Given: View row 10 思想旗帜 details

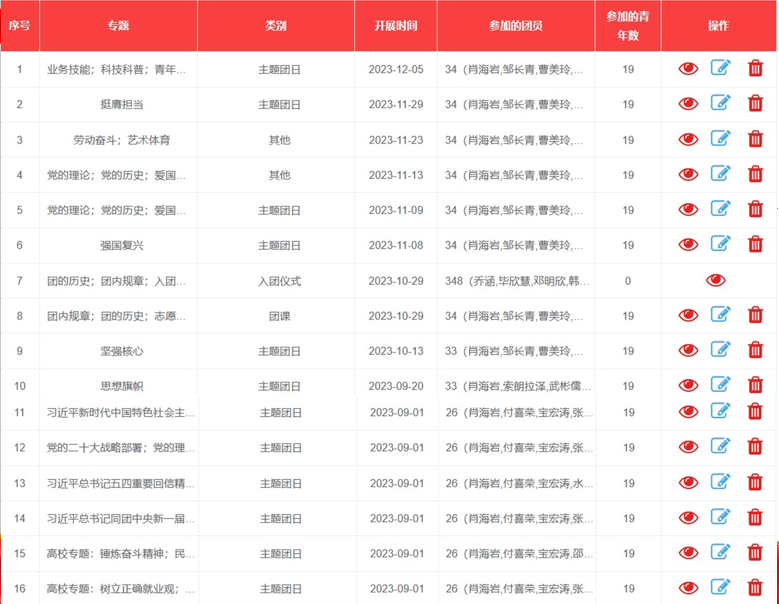Looking at the screenshot, I should tap(688, 386).
